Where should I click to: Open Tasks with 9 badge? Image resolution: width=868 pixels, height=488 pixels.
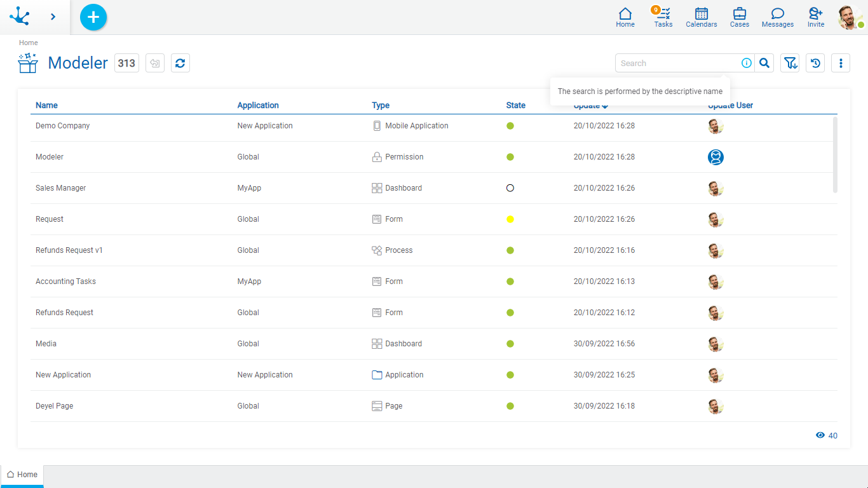(x=663, y=17)
